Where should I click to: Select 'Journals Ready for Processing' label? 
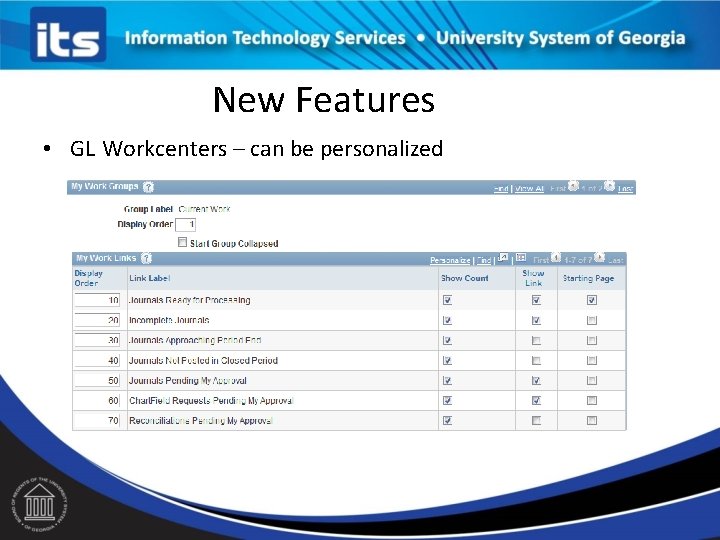(190, 300)
